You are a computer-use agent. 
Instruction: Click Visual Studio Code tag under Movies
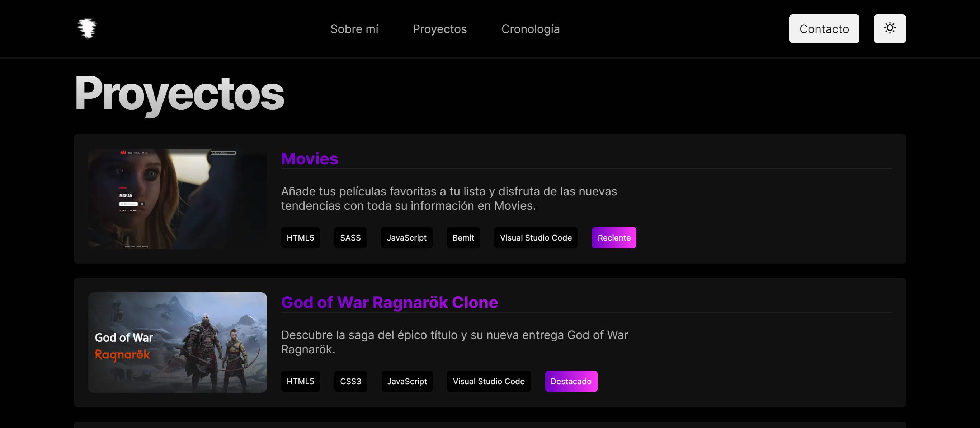(x=535, y=238)
